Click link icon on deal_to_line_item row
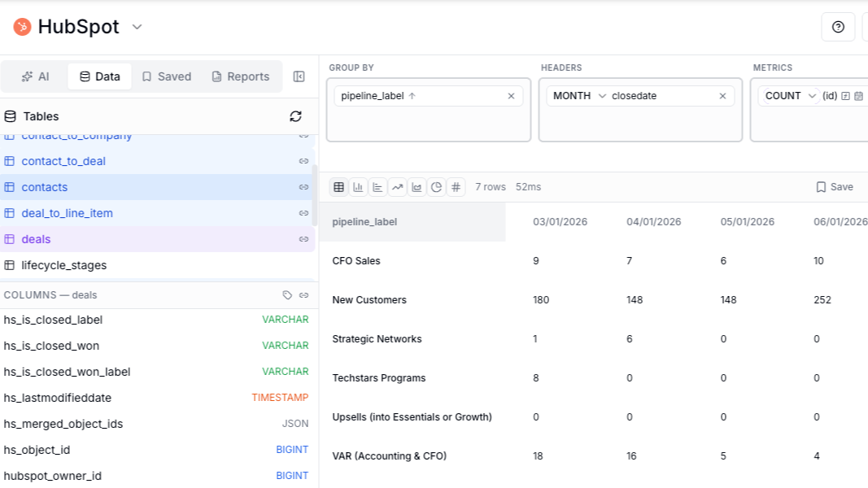 (304, 213)
